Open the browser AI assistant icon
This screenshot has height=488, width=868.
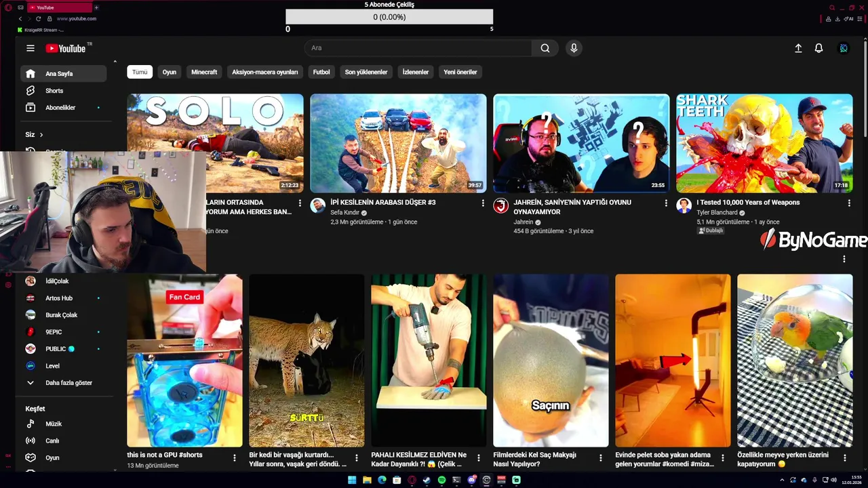click(848, 19)
